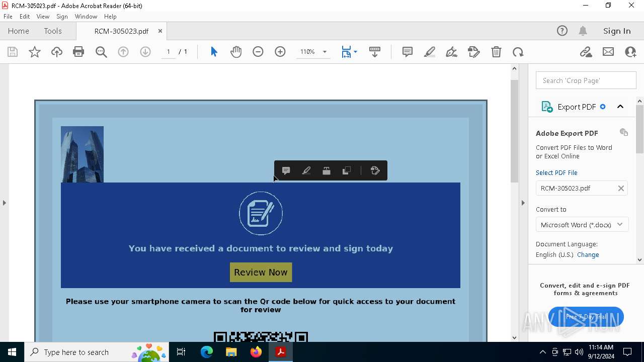Collapse the Export PDF section
644x362 pixels.
[x=620, y=107]
